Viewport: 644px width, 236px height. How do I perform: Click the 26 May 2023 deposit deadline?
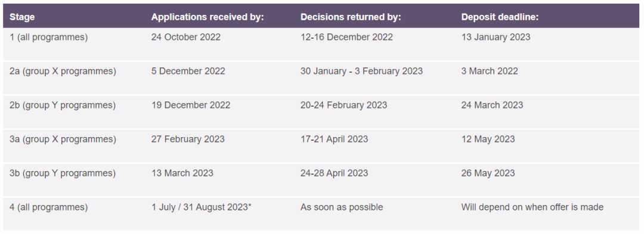(x=488, y=173)
